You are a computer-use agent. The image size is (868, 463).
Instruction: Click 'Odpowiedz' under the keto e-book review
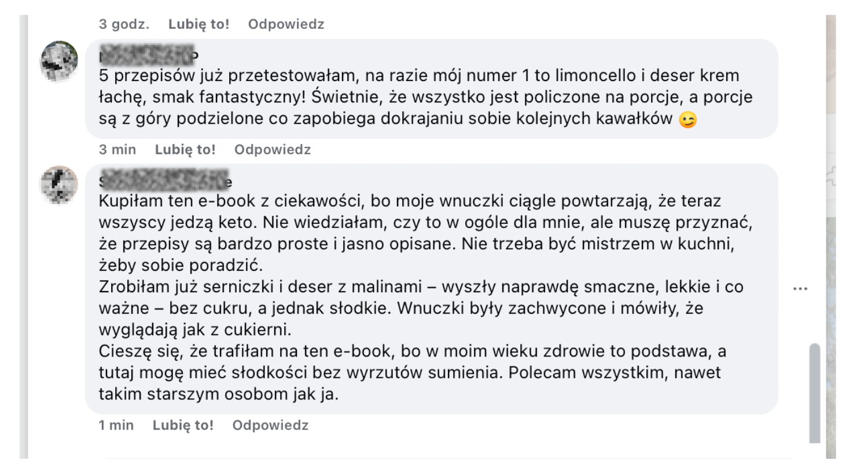click(269, 425)
